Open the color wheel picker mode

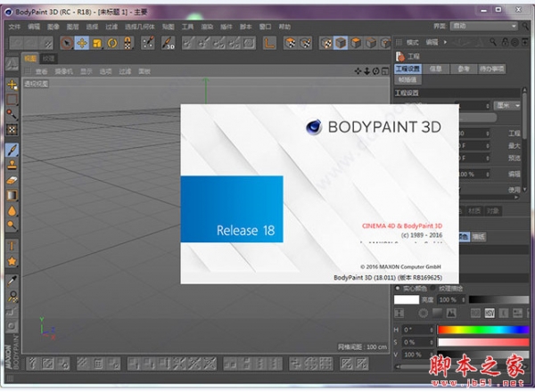[x=423, y=313]
